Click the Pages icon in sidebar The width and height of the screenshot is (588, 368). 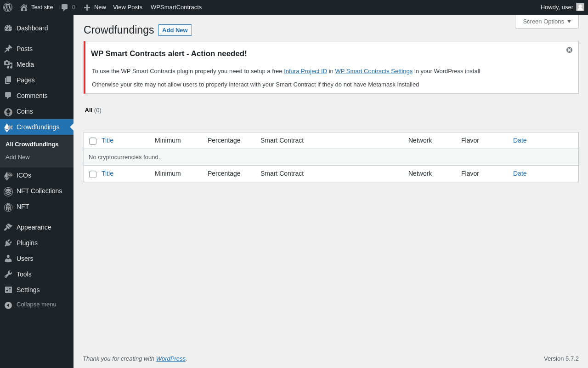[x=8, y=80]
